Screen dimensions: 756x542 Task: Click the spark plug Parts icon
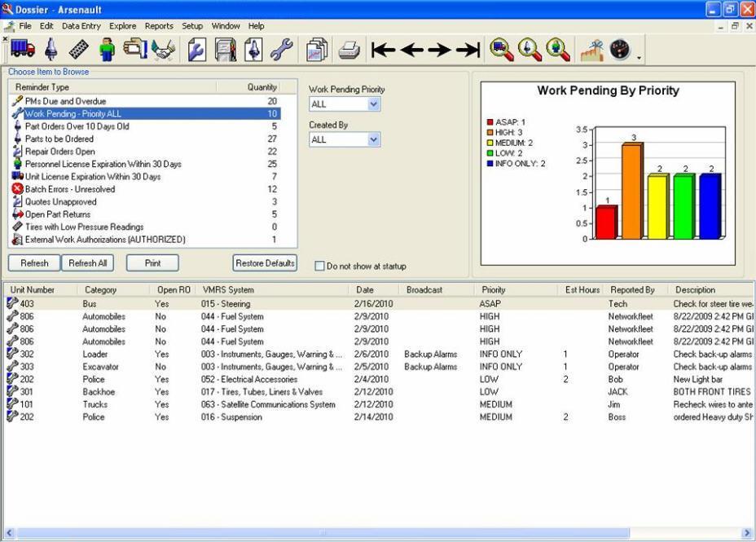pyautogui.click(x=51, y=50)
